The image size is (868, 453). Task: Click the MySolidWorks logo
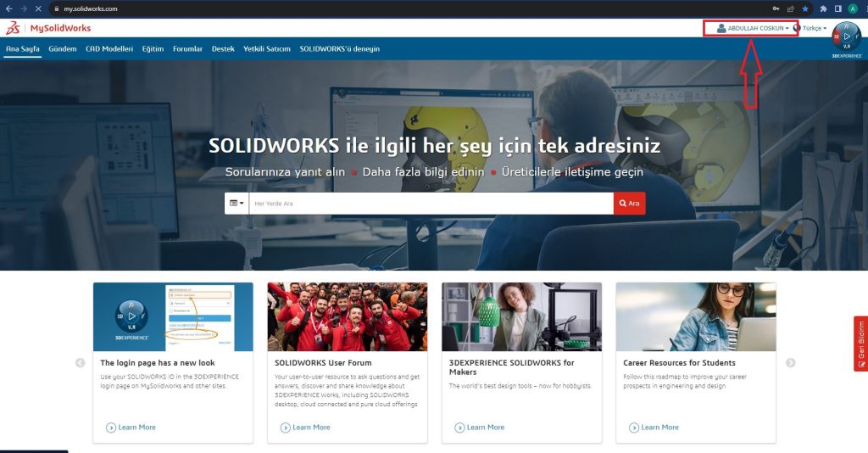point(48,28)
